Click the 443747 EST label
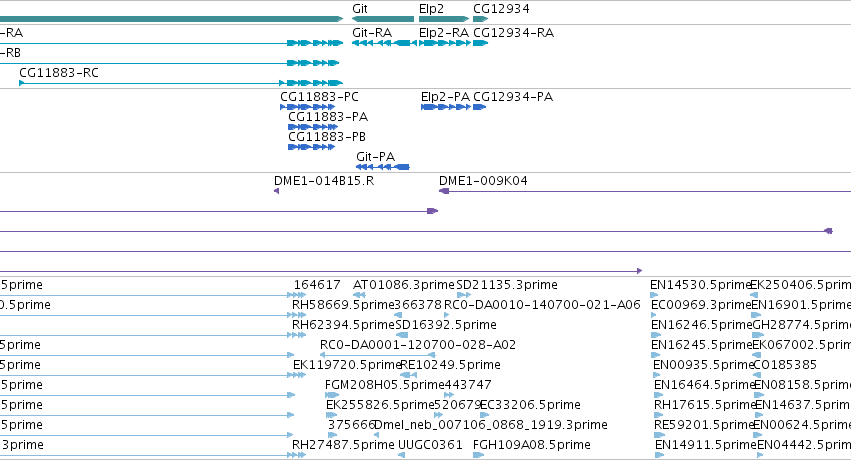851x460 pixels. coord(468,385)
